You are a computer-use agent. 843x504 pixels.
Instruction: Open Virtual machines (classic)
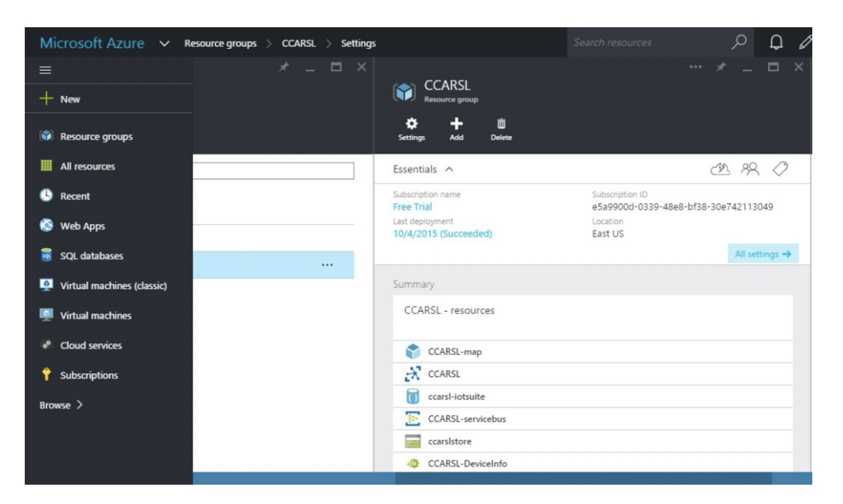pyautogui.click(x=113, y=286)
